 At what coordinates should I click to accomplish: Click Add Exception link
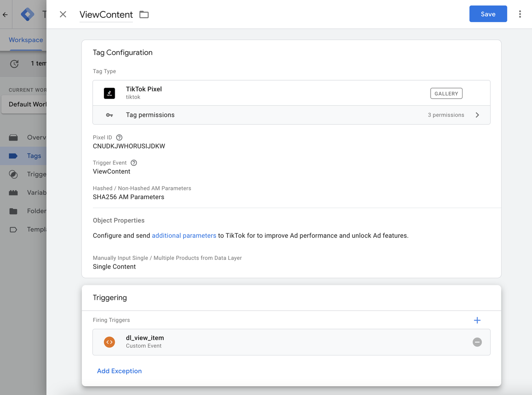119,371
